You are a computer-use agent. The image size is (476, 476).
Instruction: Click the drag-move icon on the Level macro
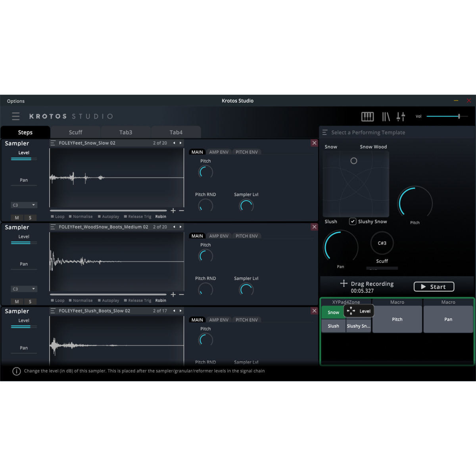(x=351, y=311)
